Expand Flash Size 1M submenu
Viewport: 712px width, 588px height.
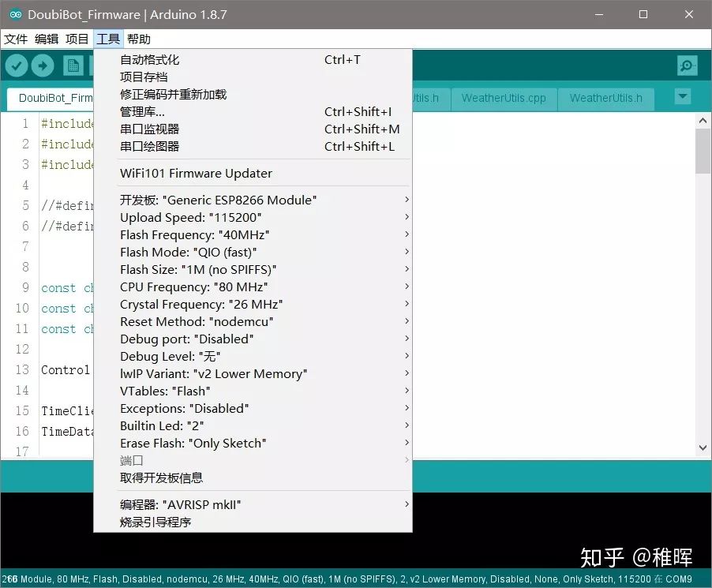(x=253, y=269)
